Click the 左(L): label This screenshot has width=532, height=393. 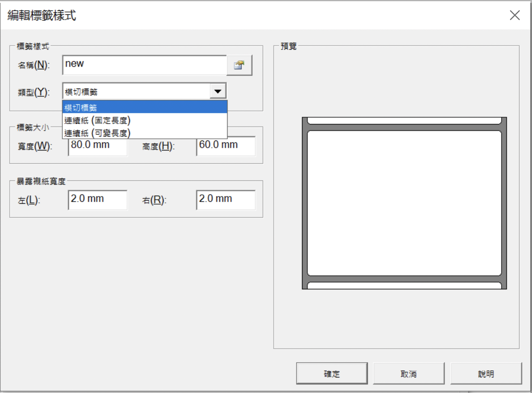coord(29,200)
